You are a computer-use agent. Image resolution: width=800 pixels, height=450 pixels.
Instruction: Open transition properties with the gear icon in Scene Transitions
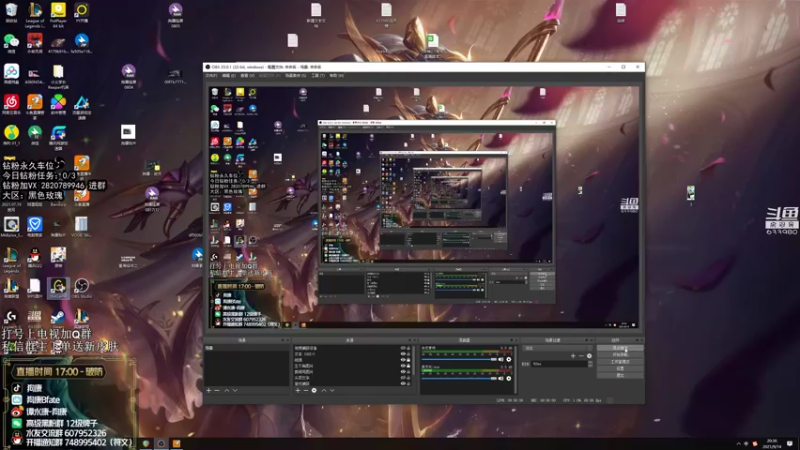tap(589, 356)
